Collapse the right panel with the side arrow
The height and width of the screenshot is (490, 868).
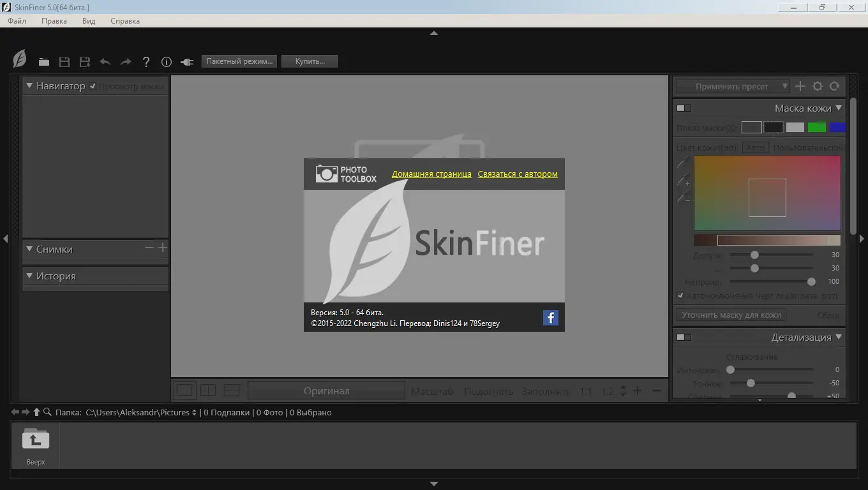(x=862, y=239)
